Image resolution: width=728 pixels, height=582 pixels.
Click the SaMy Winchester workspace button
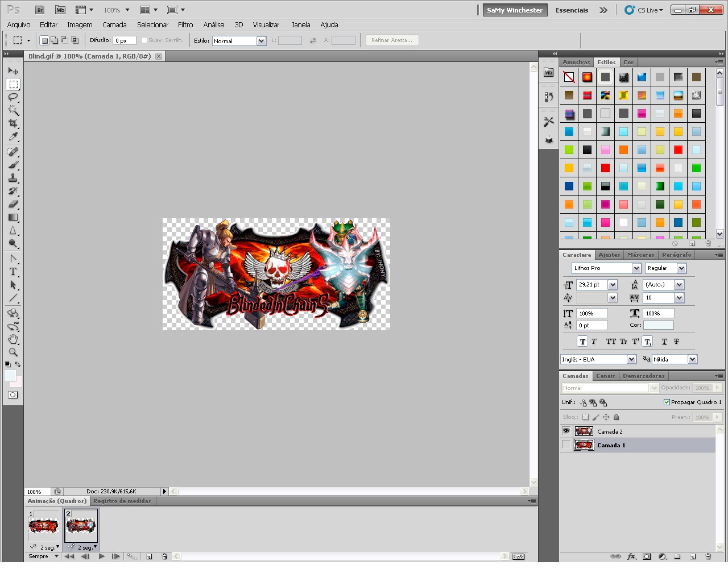coord(515,10)
